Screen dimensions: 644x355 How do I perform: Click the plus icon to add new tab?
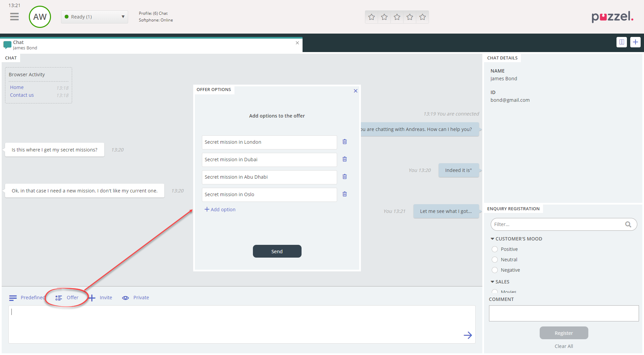tap(635, 42)
